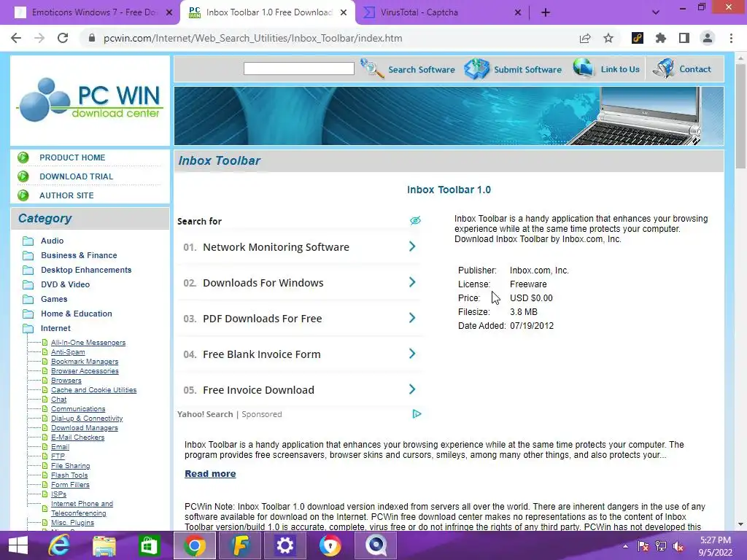747x560 pixels.
Task: Click the laptop banner image
Action: point(449,116)
